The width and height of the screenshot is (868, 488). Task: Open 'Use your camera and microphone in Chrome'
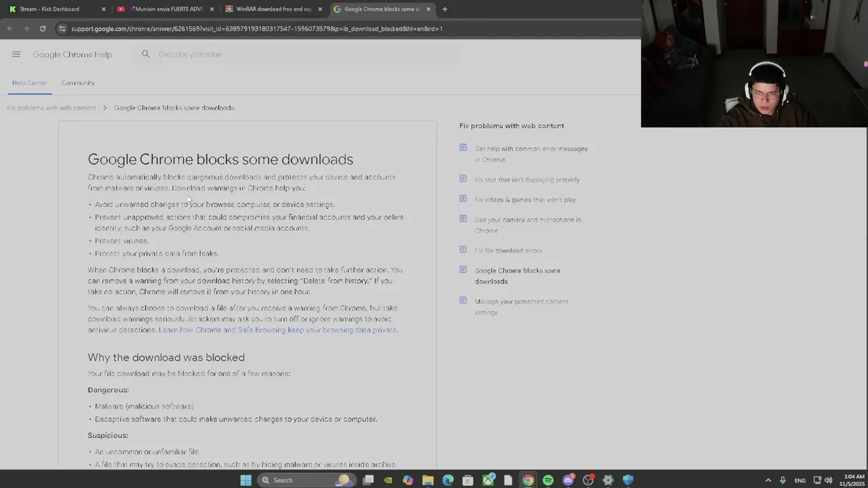click(528, 225)
